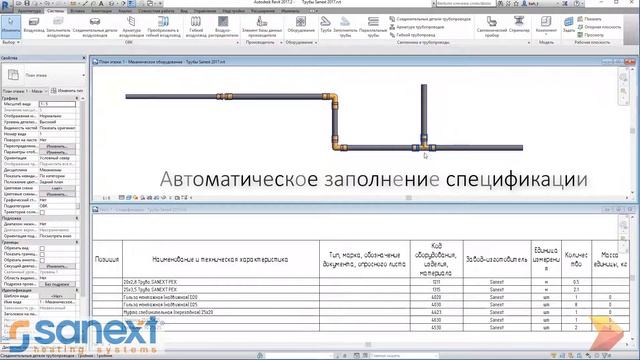Click the Задать work plane tool
The height and width of the screenshot is (360, 640).
click(569, 24)
